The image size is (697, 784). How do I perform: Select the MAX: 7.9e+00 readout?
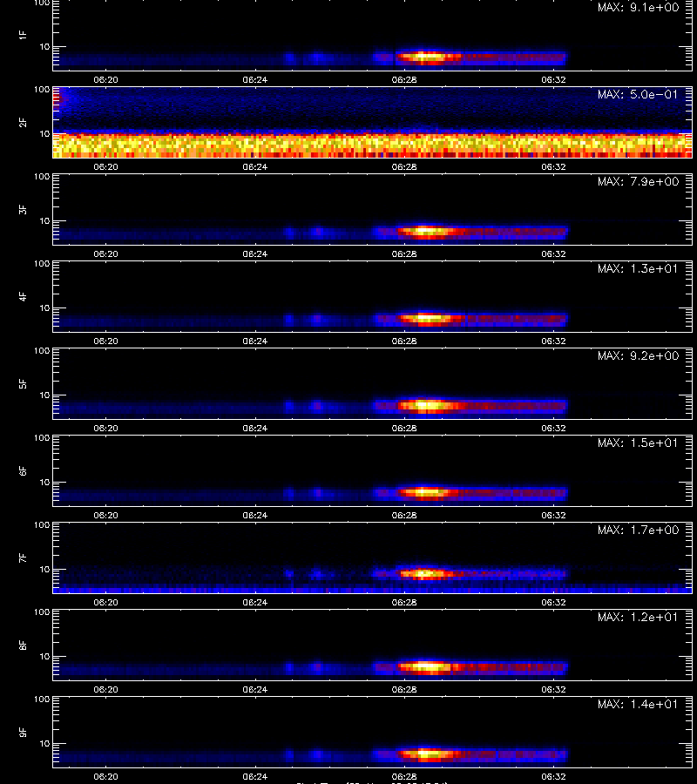638,181
